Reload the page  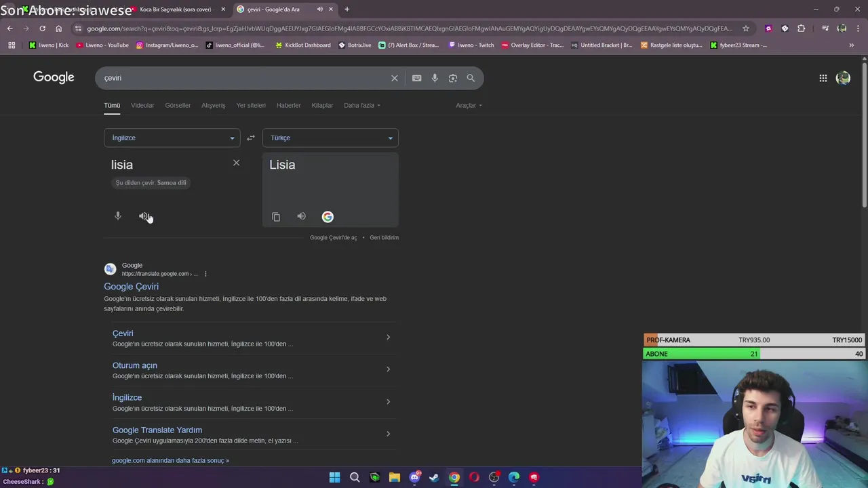42,28
